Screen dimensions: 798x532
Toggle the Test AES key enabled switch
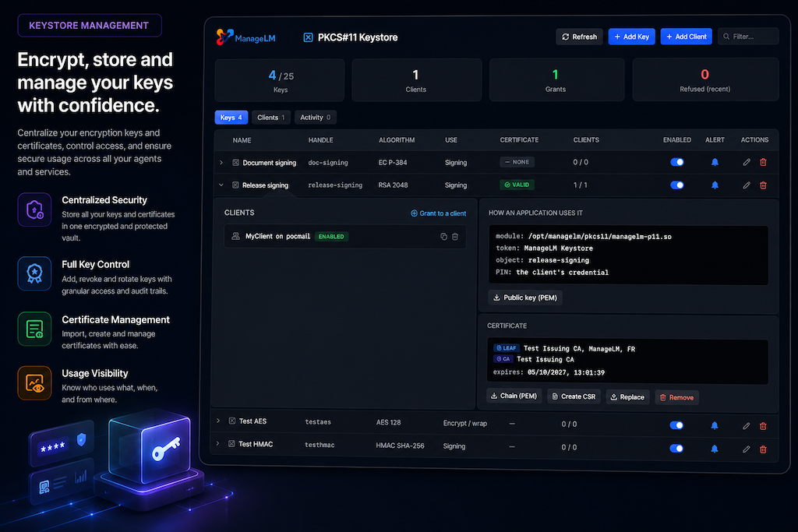pyautogui.click(x=676, y=425)
